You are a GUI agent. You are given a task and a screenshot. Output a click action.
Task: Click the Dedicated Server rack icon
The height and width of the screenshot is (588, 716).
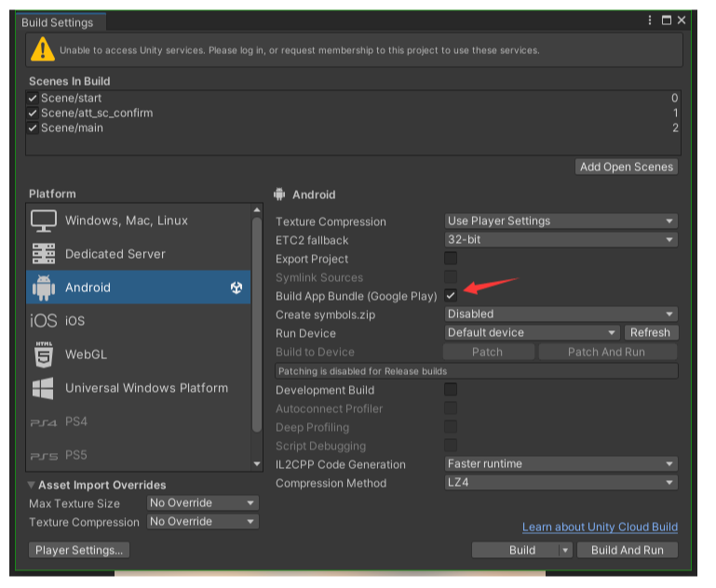point(44,254)
